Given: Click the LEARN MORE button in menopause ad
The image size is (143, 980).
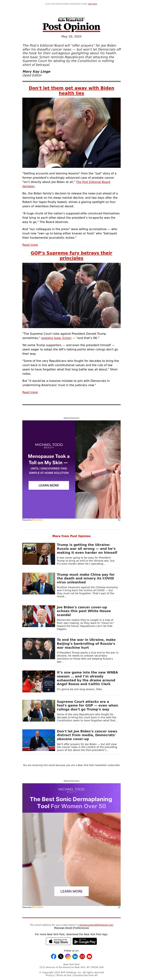Looking at the screenshot, I should pyautogui.click(x=49, y=485).
